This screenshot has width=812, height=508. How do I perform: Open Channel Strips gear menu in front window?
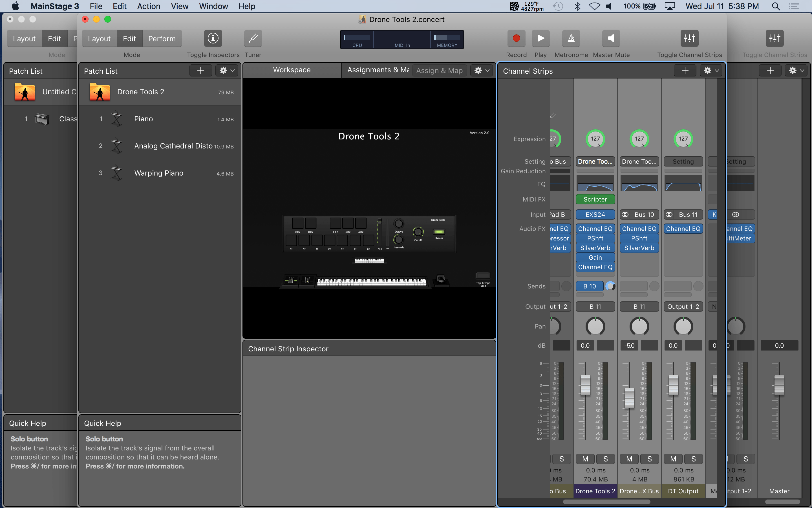tap(711, 70)
